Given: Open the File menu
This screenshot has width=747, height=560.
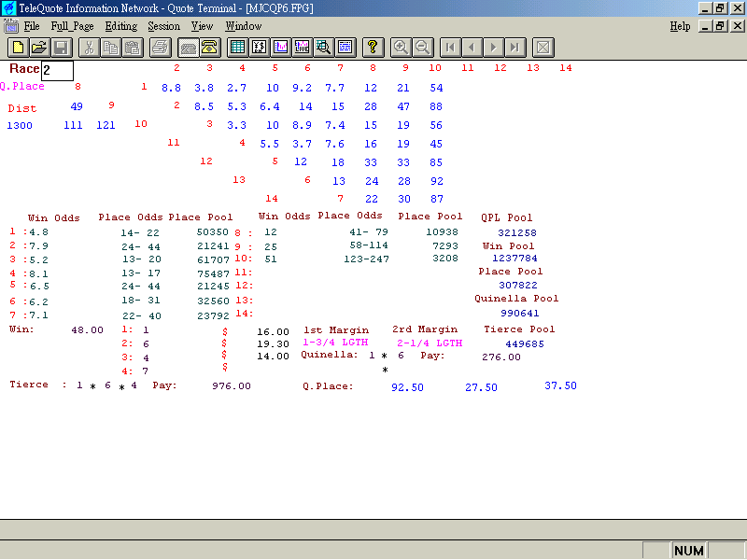Looking at the screenshot, I should coord(32,26).
